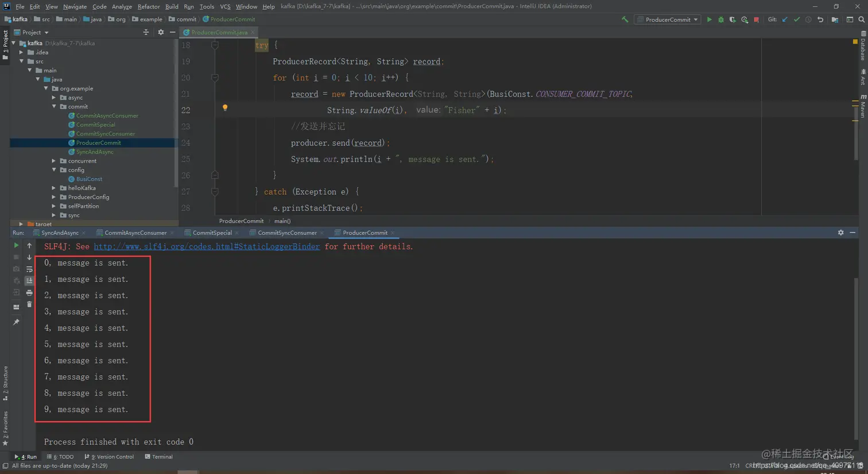The width and height of the screenshot is (868, 474).
Task: Toggle the 7: Structure tool window
Action: [5, 383]
